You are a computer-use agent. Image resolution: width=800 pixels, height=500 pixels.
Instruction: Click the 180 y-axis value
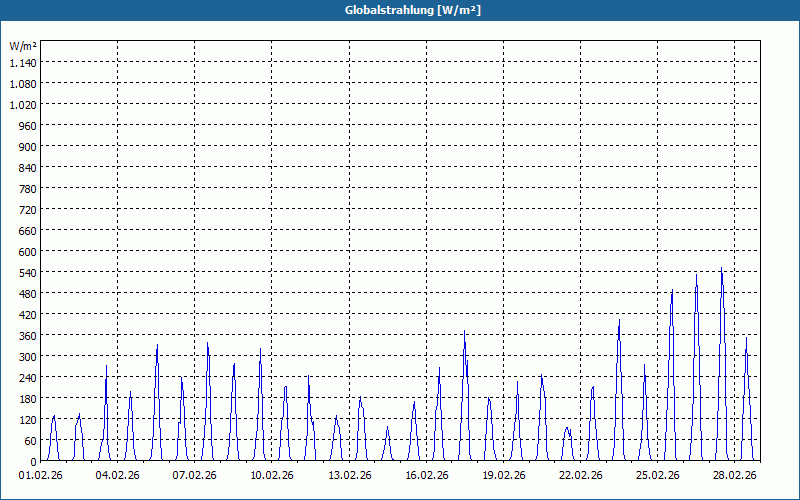[x=28, y=398]
